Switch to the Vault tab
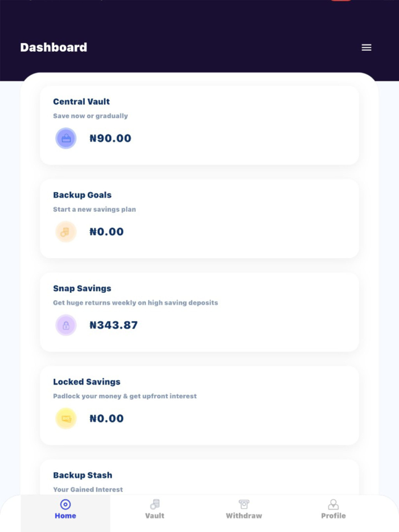 [x=154, y=511]
